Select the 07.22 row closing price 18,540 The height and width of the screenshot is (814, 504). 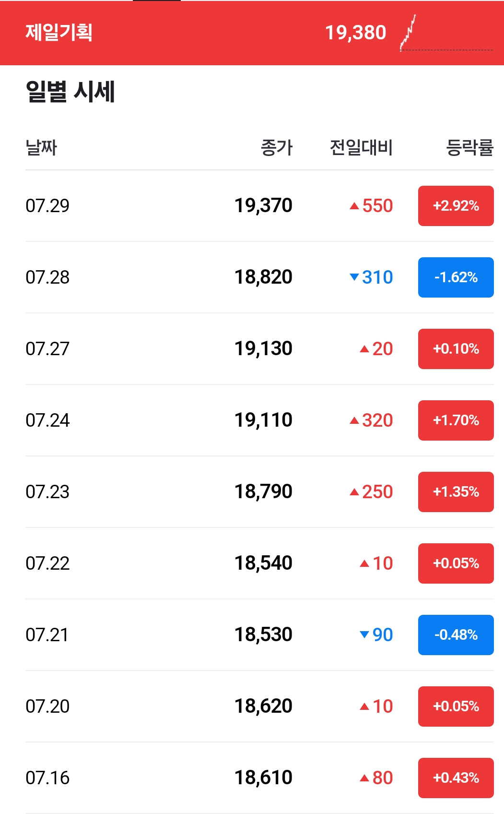click(x=263, y=563)
